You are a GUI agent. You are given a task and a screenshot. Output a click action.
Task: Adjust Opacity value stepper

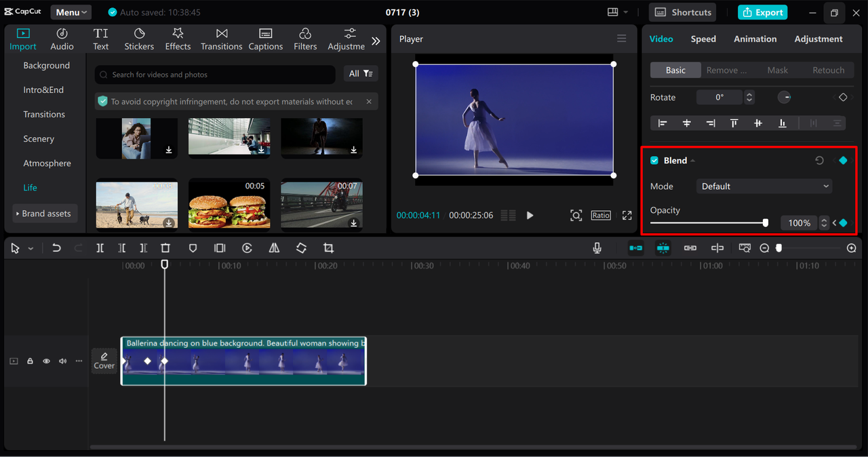[824, 223]
